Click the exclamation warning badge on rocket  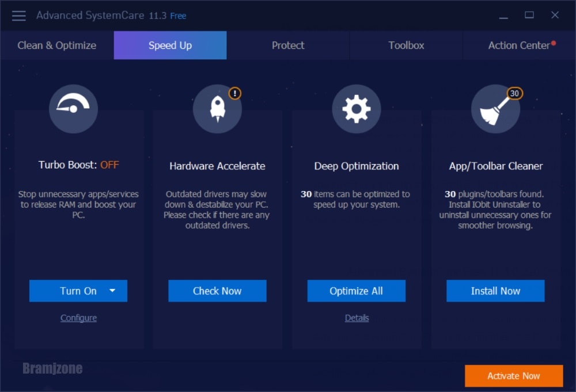click(x=235, y=93)
